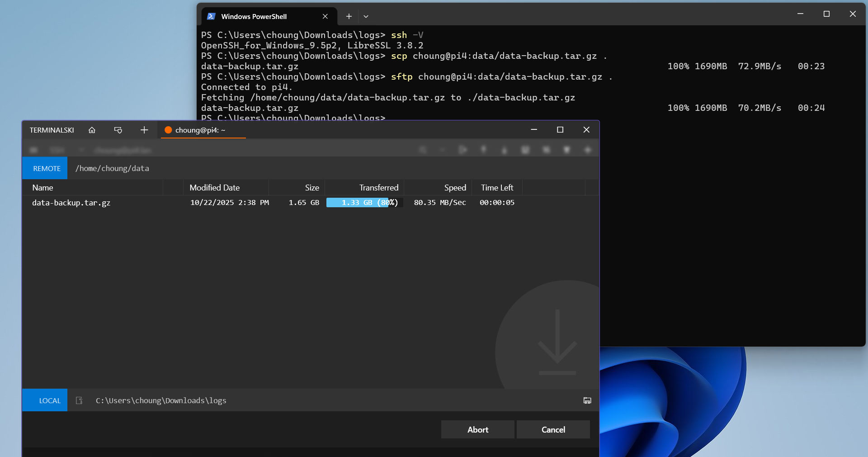Click the browse local folder icon
Viewport: 868px width, 457px height.
(587, 400)
